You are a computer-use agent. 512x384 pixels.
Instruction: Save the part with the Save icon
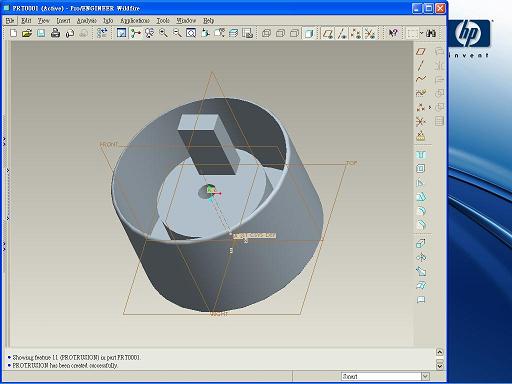pos(41,33)
